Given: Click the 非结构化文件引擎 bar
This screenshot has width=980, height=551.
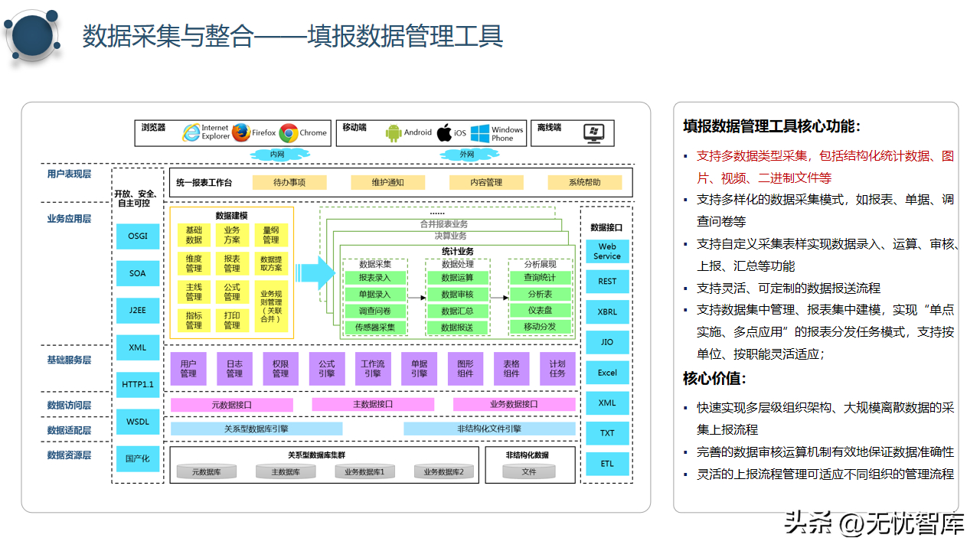Looking at the screenshot, I should pyautogui.click(x=489, y=429).
